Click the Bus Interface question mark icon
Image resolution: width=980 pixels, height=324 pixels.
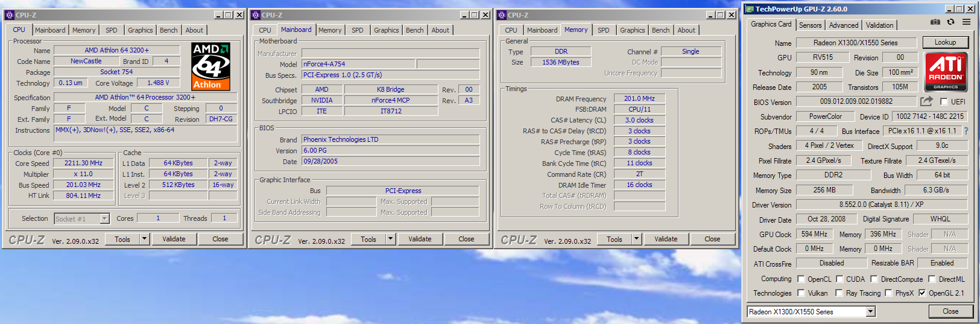[966, 130]
